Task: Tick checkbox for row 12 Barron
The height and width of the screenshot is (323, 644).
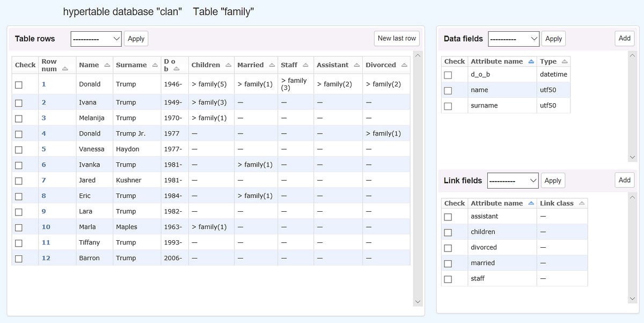Action: 19,259
